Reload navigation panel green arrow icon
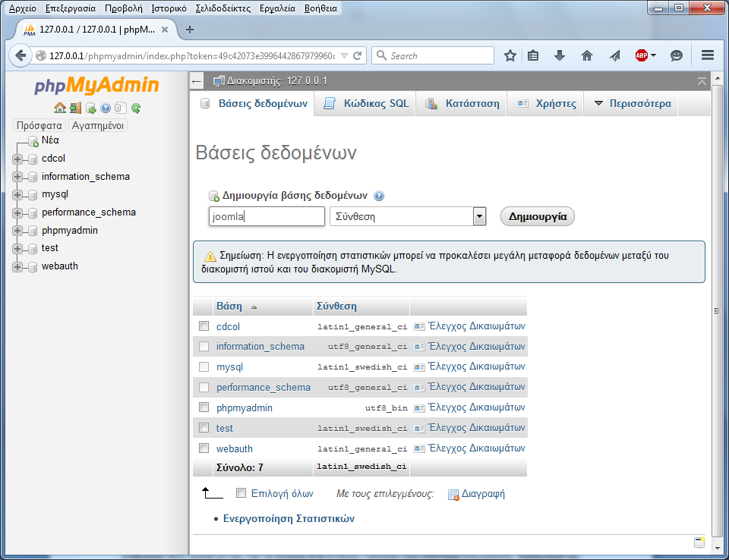This screenshot has width=729, height=560. tap(136, 109)
